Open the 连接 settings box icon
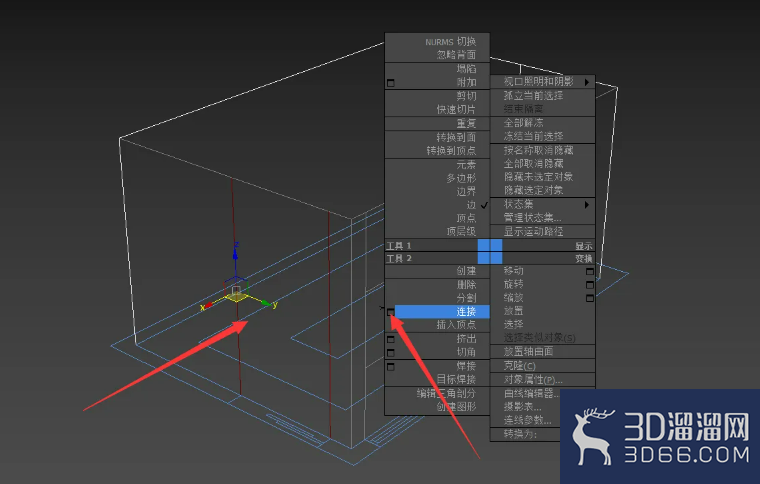760x484 pixels. [391, 312]
